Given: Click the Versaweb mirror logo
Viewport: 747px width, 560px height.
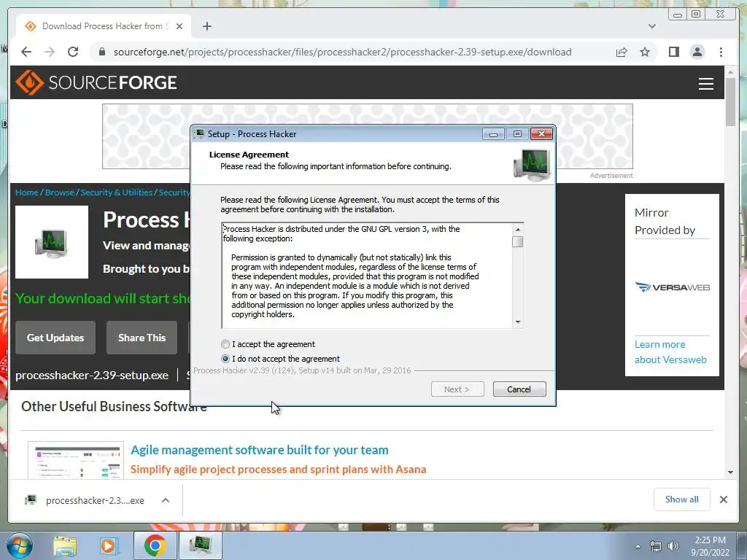Looking at the screenshot, I should [672, 287].
